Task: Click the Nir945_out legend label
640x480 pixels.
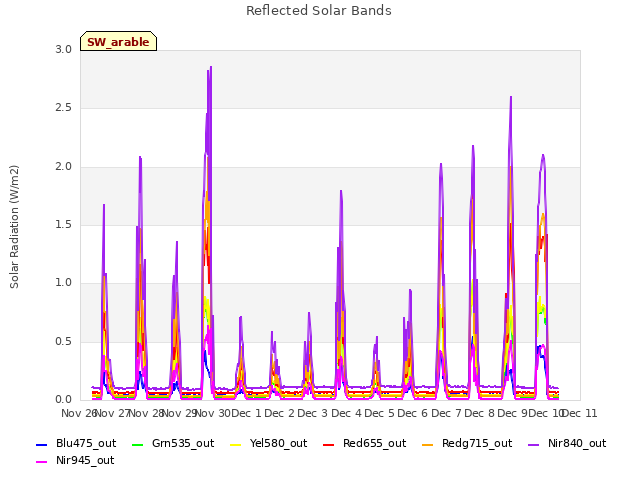Action: 85,460
